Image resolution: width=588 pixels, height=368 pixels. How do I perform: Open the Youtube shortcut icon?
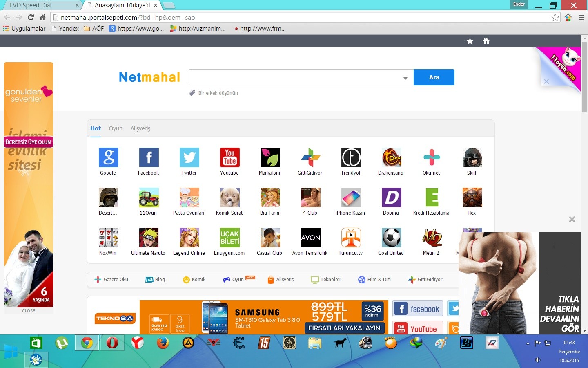(229, 157)
